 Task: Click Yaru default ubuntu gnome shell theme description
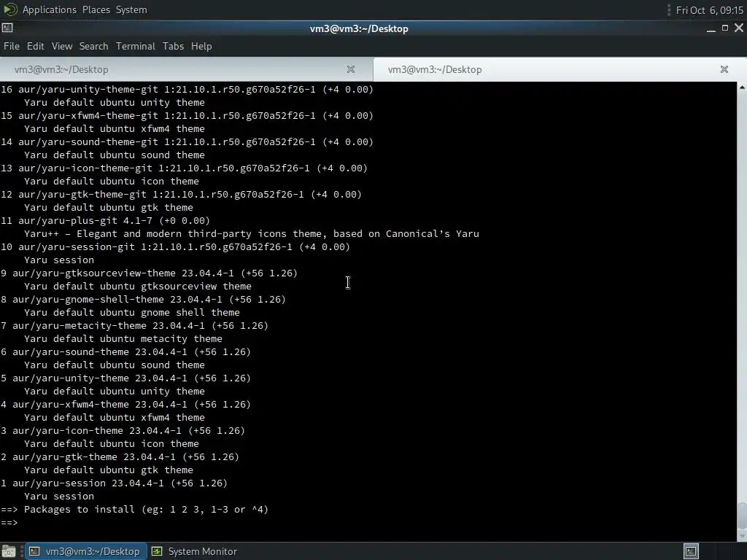point(132,312)
